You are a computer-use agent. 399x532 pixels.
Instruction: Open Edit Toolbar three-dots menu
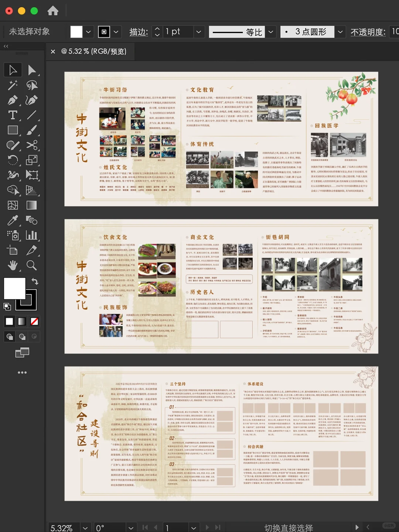(22, 372)
